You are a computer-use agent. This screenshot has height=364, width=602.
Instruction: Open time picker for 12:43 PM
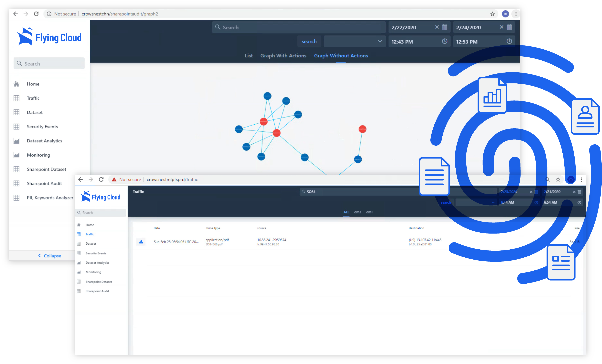point(445,41)
